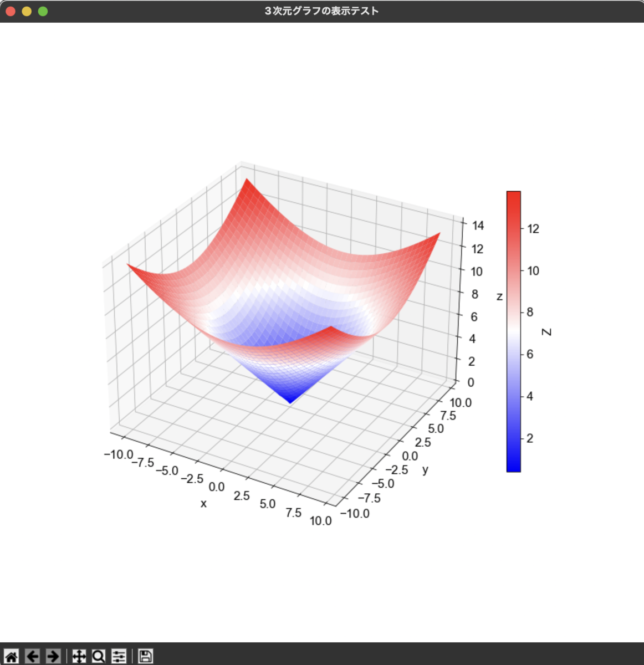Go forward to the next view

pos(53,657)
